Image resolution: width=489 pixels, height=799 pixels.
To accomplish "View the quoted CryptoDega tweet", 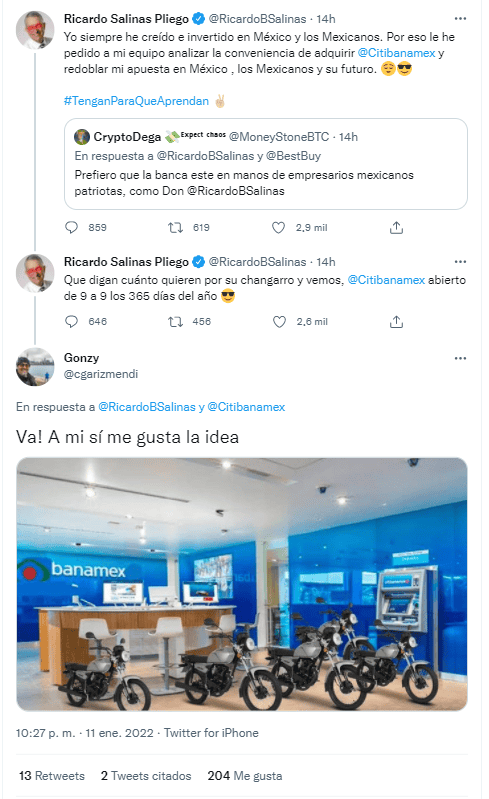I will [x=266, y=164].
